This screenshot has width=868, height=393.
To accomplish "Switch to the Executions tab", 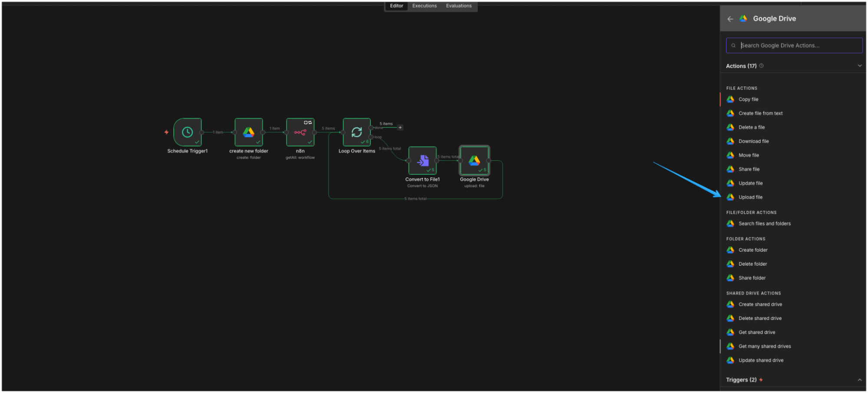I will pyautogui.click(x=424, y=6).
